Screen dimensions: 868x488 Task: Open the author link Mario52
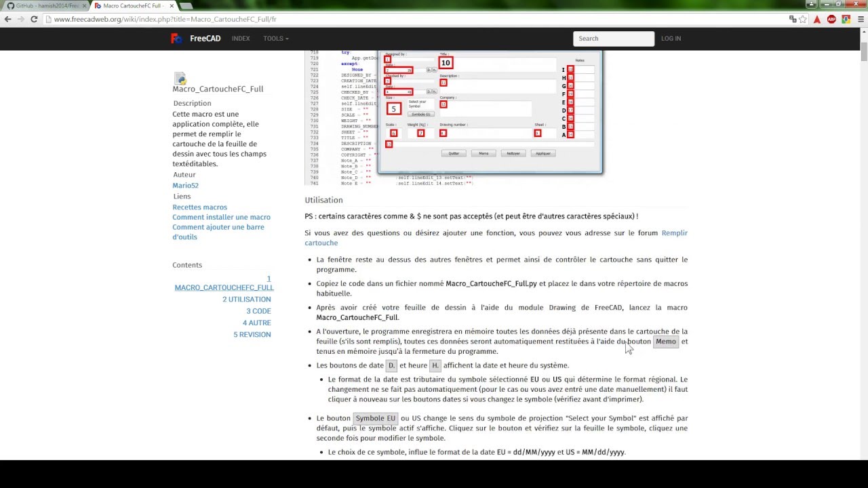(185, 186)
